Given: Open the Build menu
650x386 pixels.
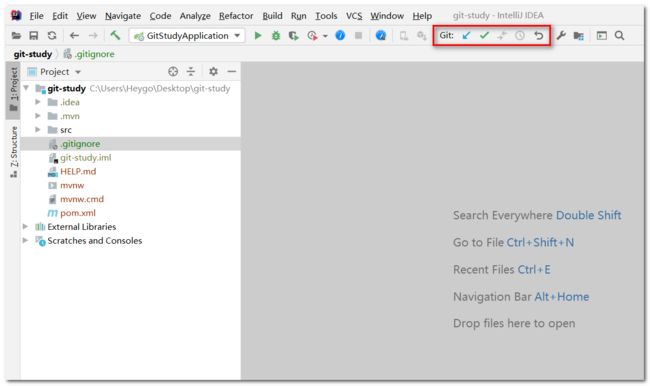Looking at the screenshot, I should [x=272, y=16].
